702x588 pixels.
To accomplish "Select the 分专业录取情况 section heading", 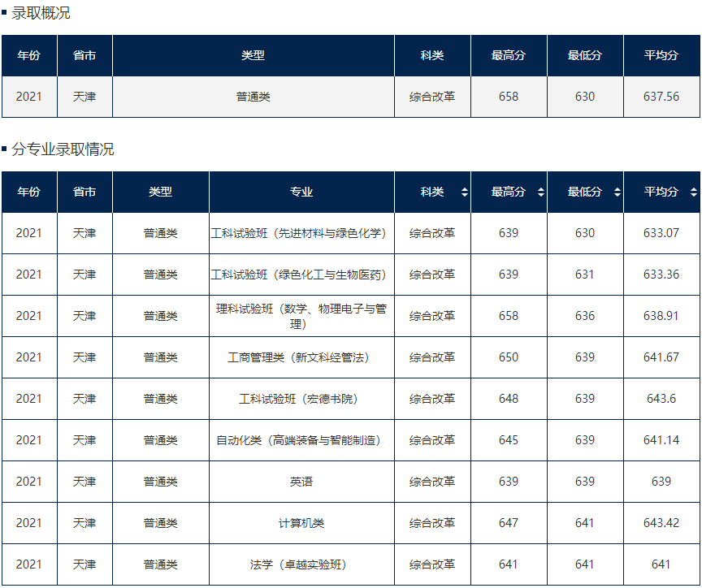I will [63, 149].
